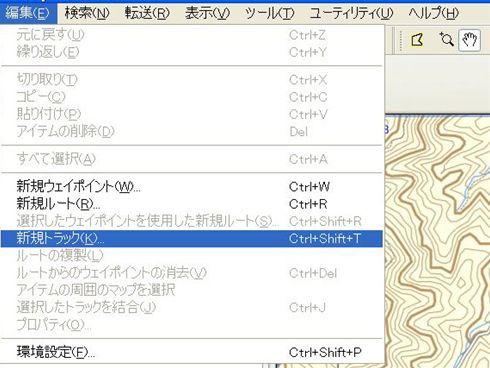Click コピー(C) copy entry
The height and width of the screenshot is (368, 490).
(x=192, y=97)
